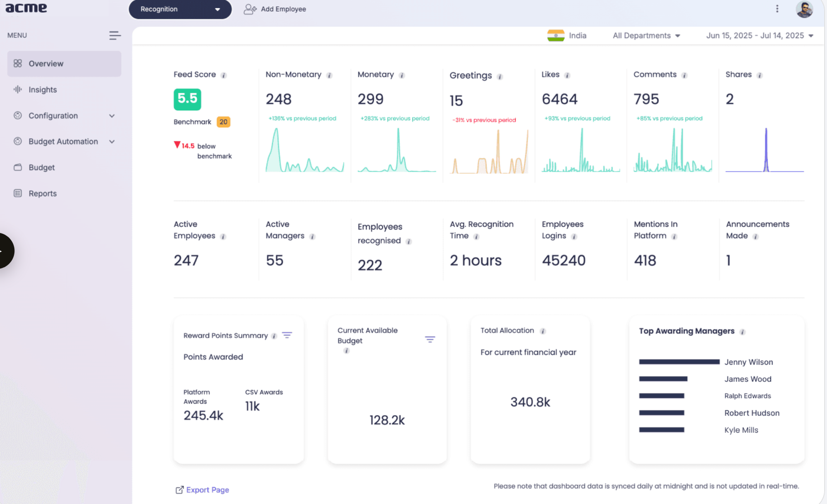Viewport: 827px width, 504px height.
Task: Click the Configuration sidebar icon
Action: pyautogui.click(x=17, y=115)
